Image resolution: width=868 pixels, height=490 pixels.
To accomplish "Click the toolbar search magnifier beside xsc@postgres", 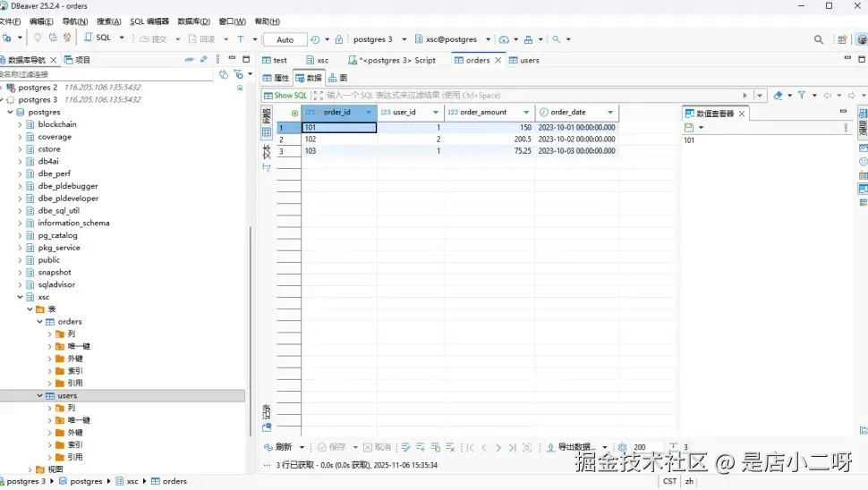I will (557, 39).
